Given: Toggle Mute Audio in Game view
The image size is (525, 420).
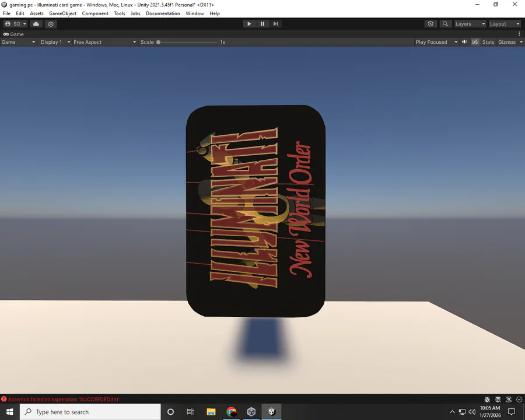Looking at the screenshot, I should [464, 42].
